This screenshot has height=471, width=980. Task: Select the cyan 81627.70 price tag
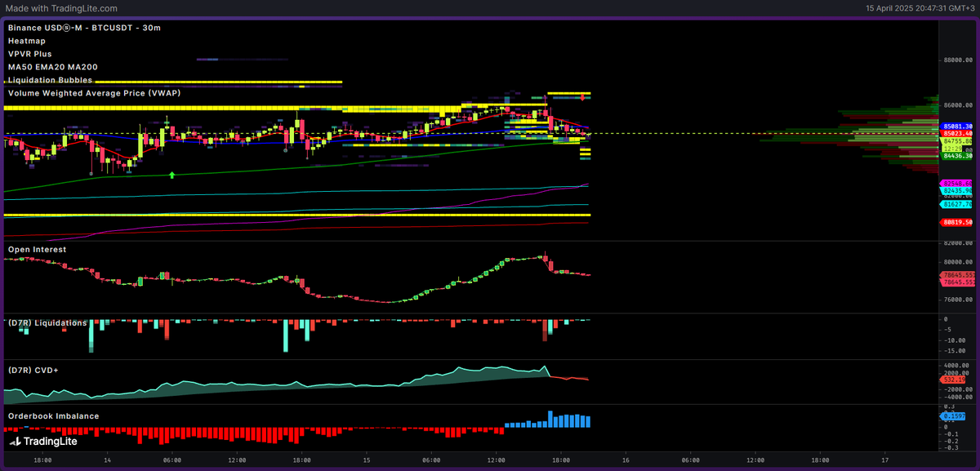(x=957, y=205)
